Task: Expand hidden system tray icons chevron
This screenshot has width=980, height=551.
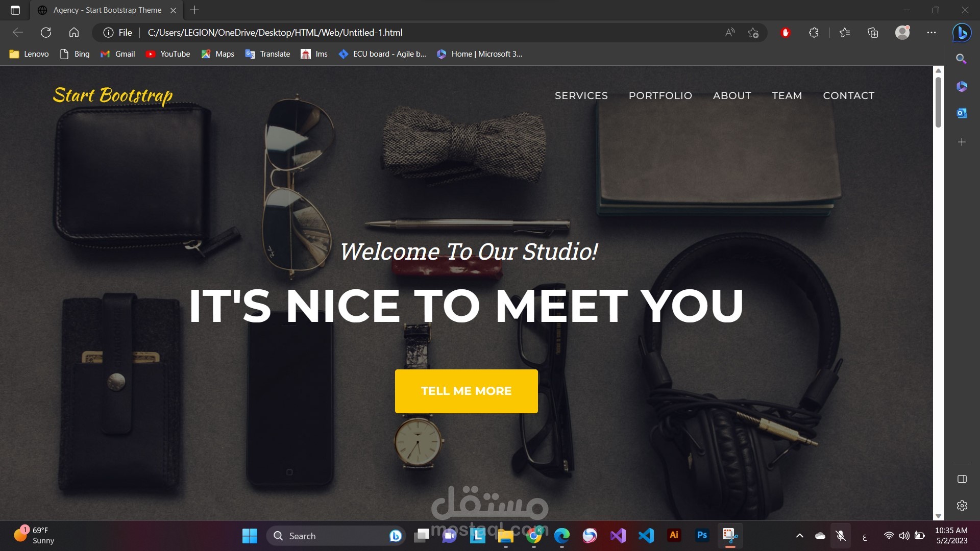Action: (x=800, y=536)
